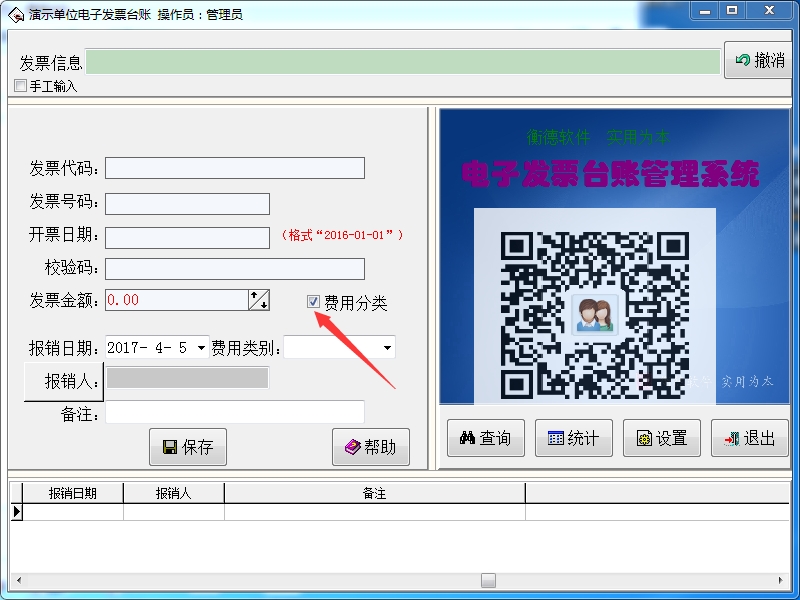Focus the green 发票信息 input field
The height and width of the screenshot is (600, 800).
coord(403,62)
